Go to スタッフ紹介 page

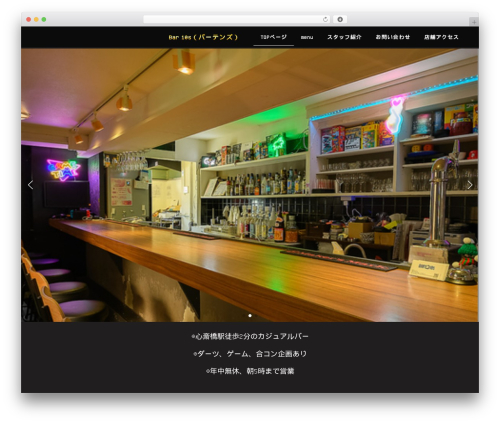(344, 37)
